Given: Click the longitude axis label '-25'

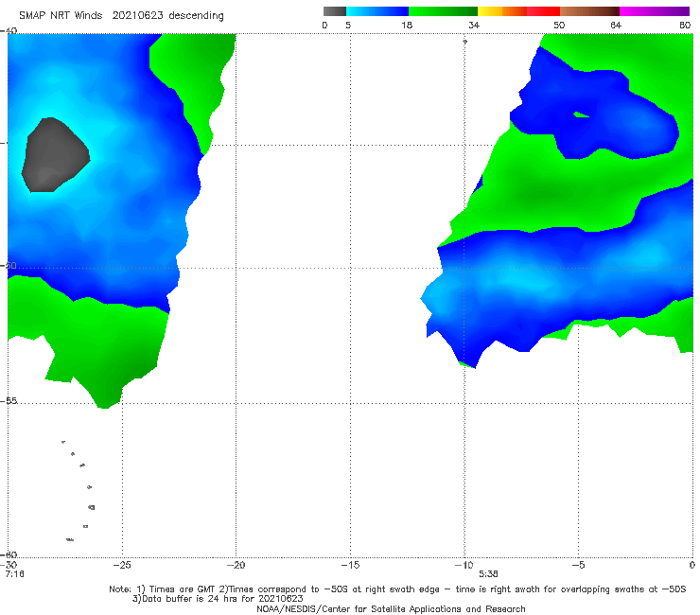Looking at the screenshot, I should [122, 565].
